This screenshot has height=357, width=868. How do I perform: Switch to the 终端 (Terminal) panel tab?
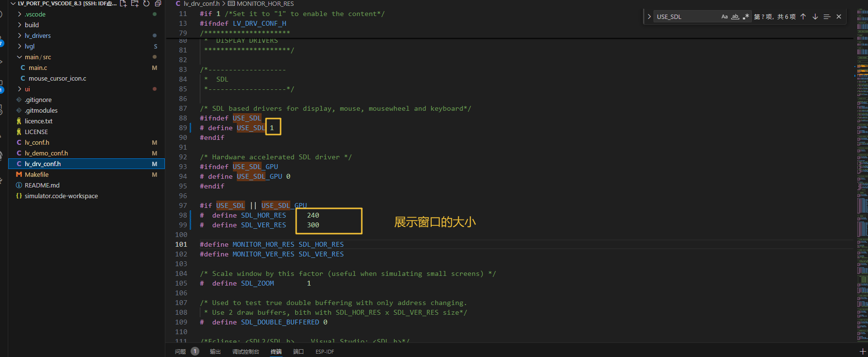click(276, 352)
